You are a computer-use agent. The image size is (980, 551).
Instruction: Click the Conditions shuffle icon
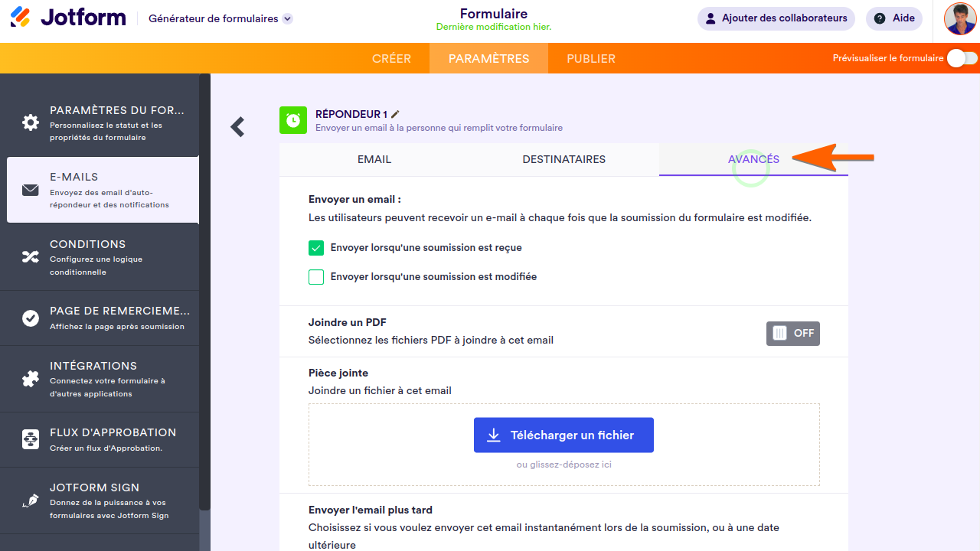[x=31, y=257]
